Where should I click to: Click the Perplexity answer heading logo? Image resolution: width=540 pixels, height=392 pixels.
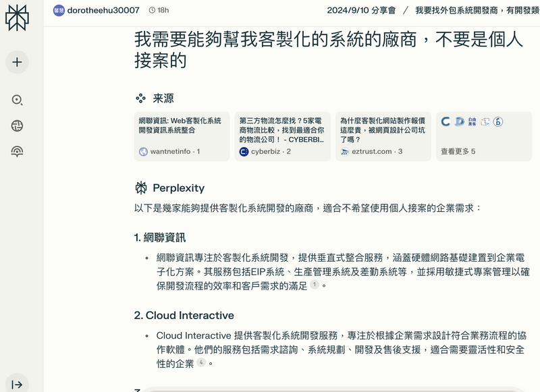pyautogui.click(x=141, y=188)
